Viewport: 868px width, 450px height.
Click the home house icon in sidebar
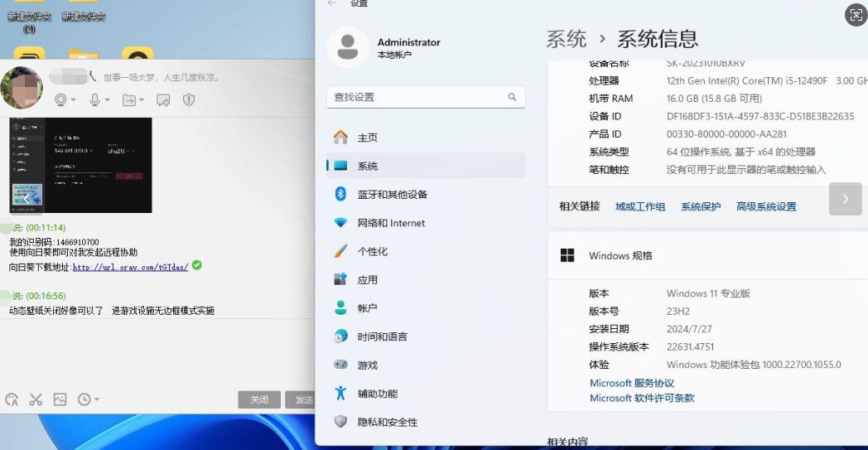tap(340, 137)
